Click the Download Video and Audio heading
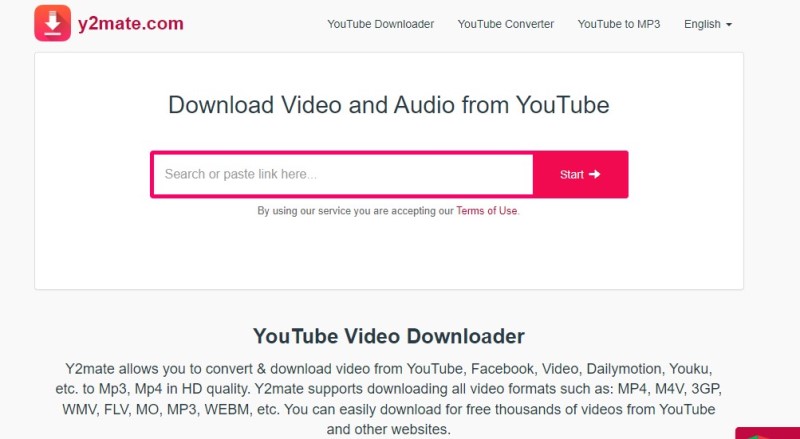Viewport: 800px width, 439px height. pyautogui.click(x=389, y=105)
